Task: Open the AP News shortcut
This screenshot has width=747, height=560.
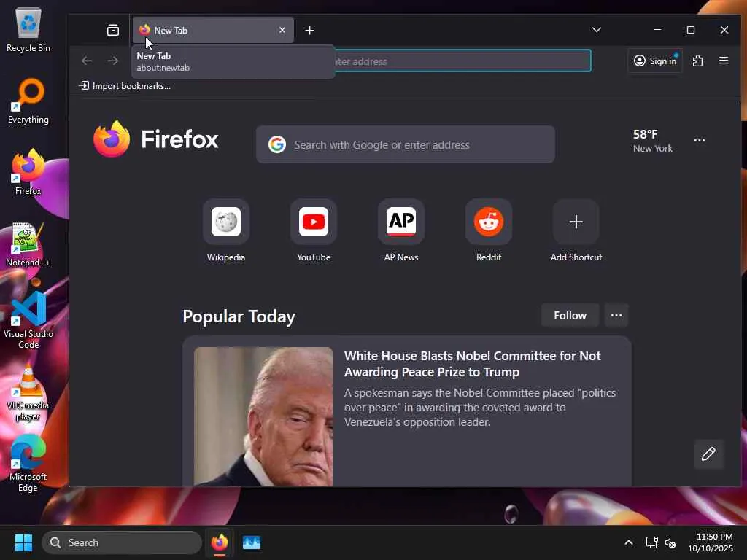Action: click(401, 230)
